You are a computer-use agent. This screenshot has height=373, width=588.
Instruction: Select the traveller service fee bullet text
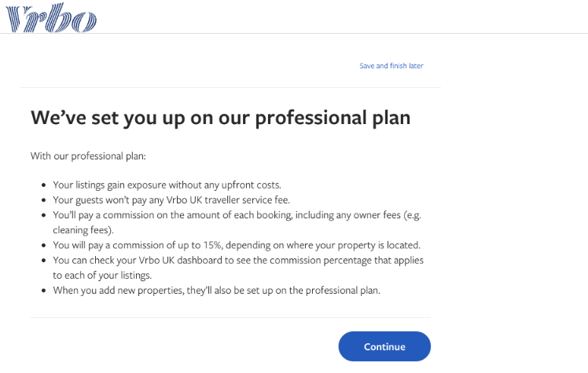coord(171,200)
